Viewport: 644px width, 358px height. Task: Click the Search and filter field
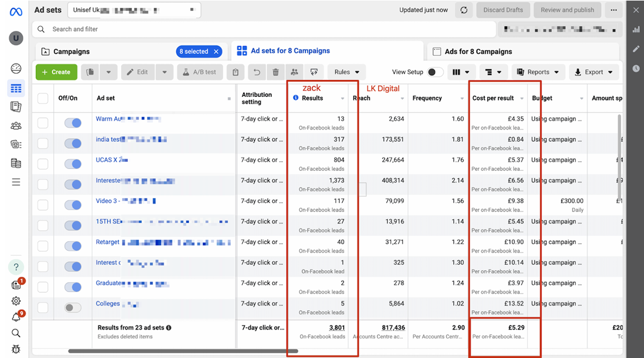pos(264,30)
